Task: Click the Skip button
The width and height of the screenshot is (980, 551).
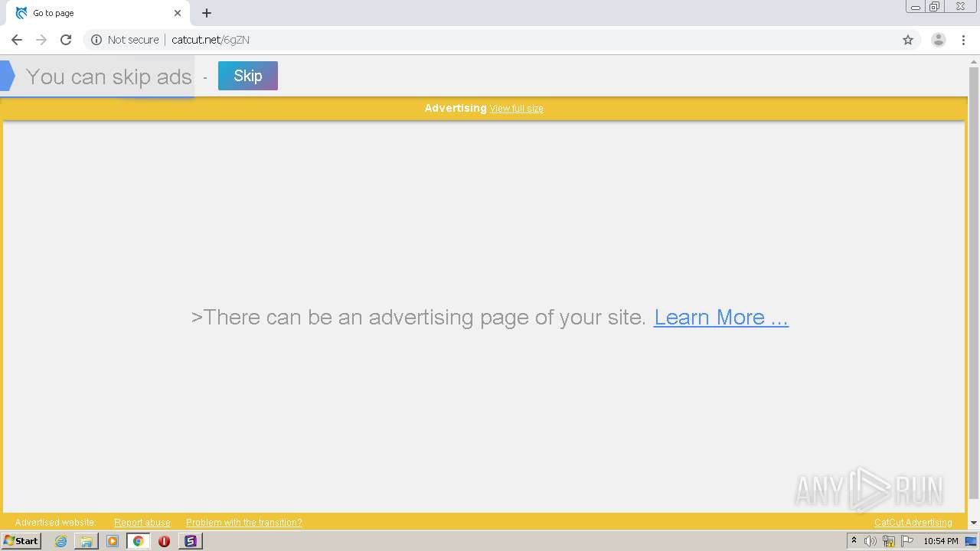Action: point(248,76)
